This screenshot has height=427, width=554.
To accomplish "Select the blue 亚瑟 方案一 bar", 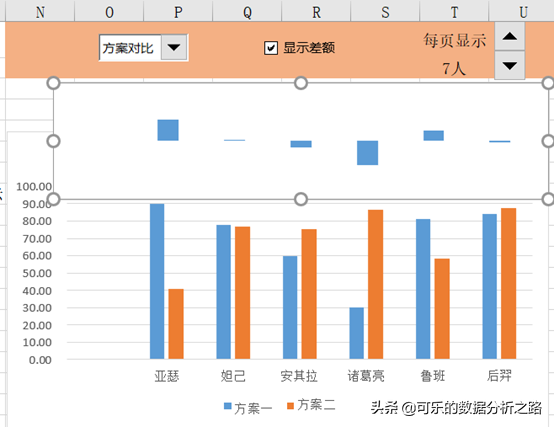I will click(157, 281).
